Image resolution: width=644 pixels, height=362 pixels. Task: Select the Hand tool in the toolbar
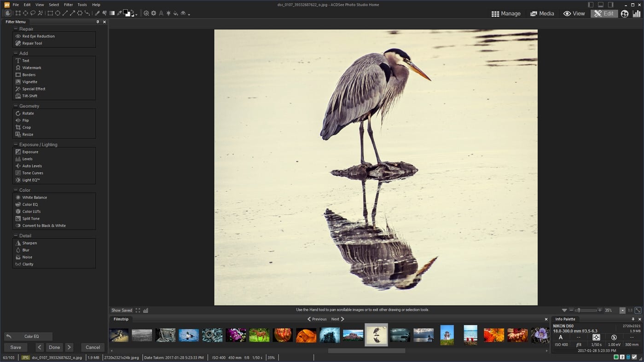pos(8,13)
